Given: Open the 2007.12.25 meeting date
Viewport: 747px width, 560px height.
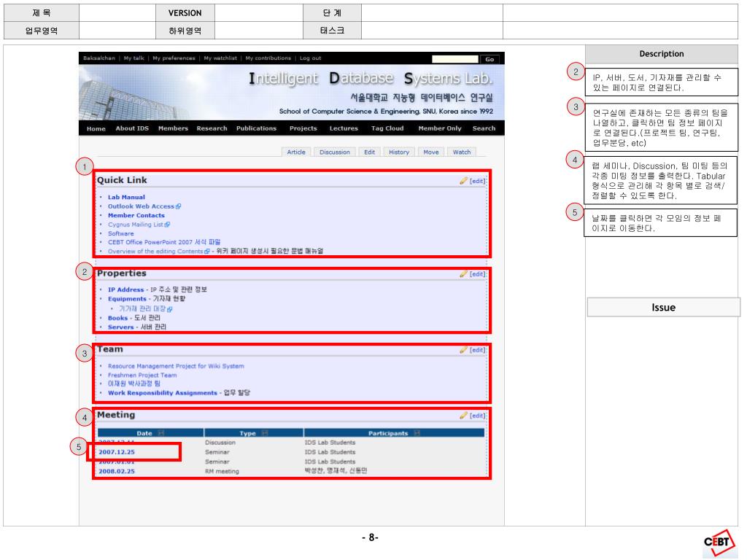Looking at the screenshot, I should 117,452.
